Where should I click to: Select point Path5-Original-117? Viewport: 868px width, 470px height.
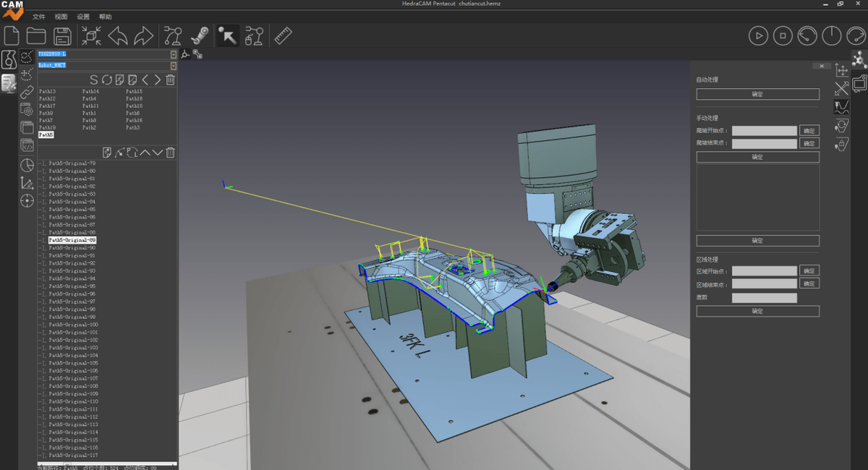tap(73, 456)
